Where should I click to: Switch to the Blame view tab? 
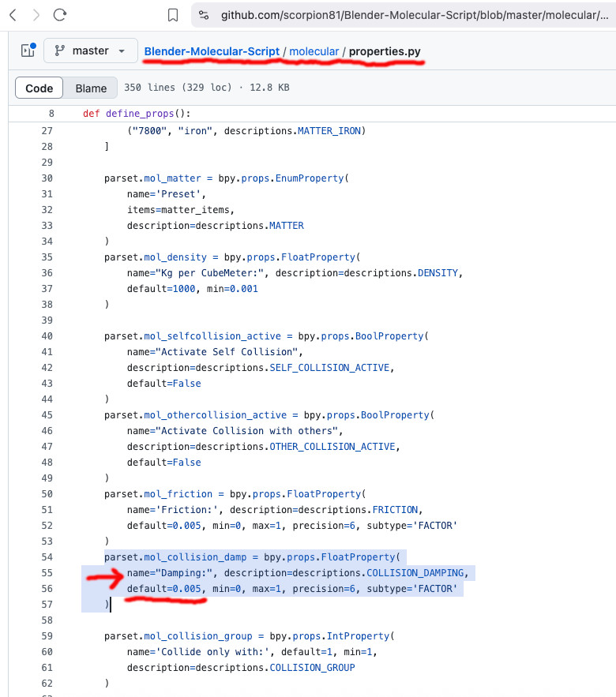pyautogui.click(x=91, y=88)
